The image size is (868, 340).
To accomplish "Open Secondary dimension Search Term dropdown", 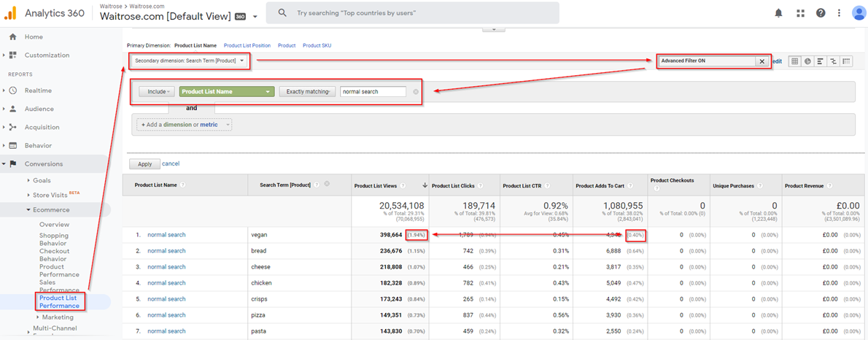I will pyautogui.click(x=190, y=61).
